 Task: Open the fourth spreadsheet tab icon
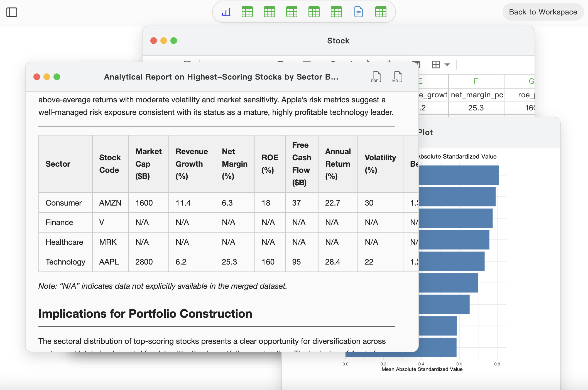[314, 12]
